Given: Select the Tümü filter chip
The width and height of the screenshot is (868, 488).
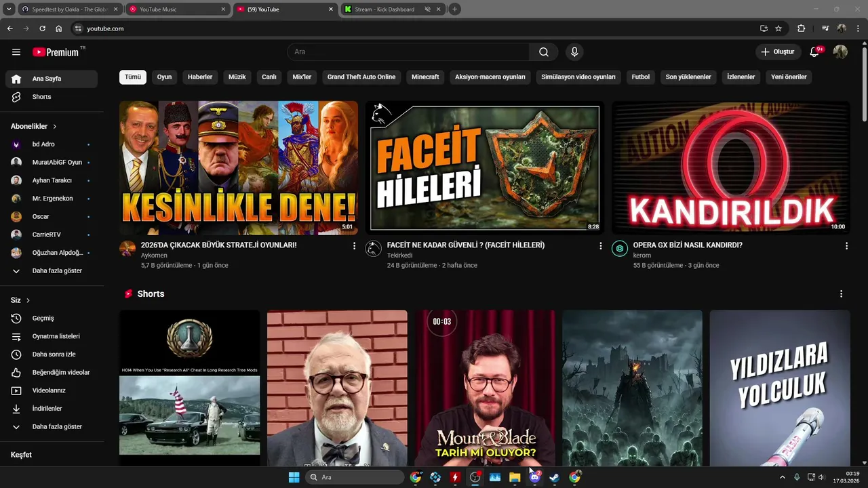Looking at the screenshot, I should [x=133, y=77].
